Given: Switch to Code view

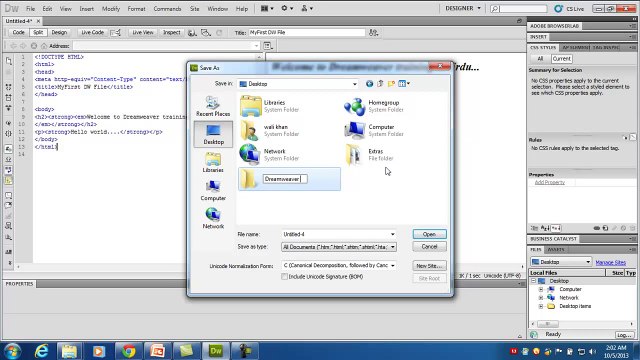Looking at the screenshot, I should click(x=18, y=32).
